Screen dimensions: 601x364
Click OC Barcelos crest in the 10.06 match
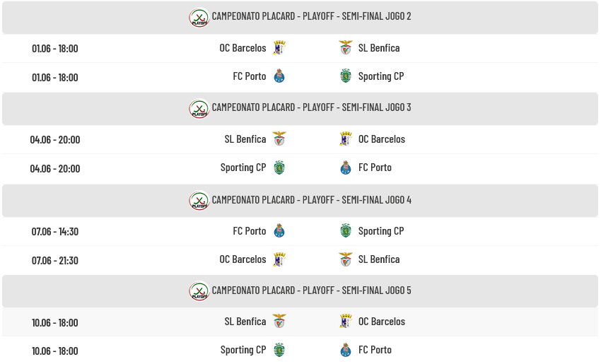tap(346, 322)
